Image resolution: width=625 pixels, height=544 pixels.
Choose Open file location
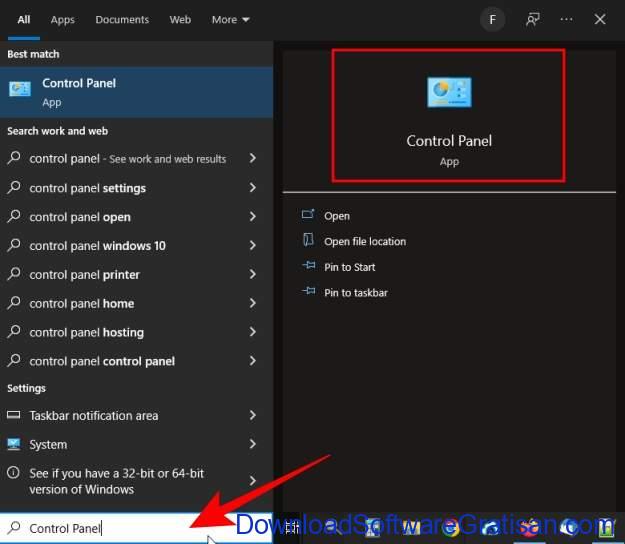tap(365, 242)
